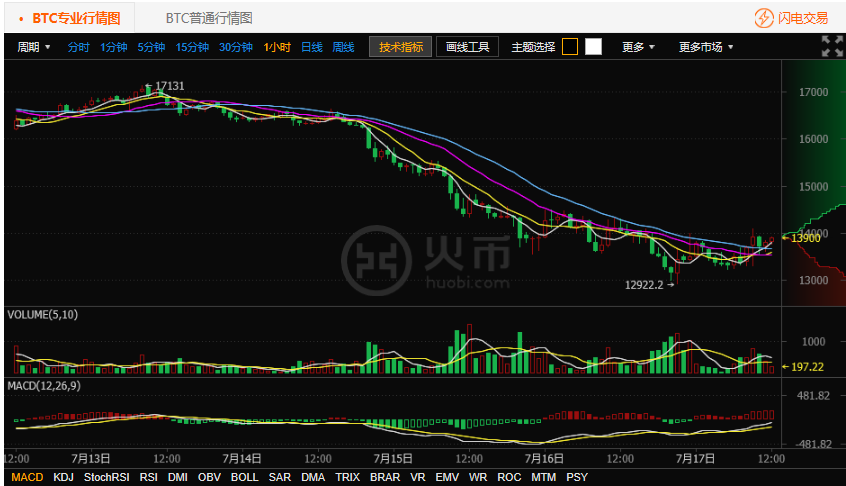Click the lightning flash trade icon
The height and width of the screenshot is (486, 846).
coord(763,18)
